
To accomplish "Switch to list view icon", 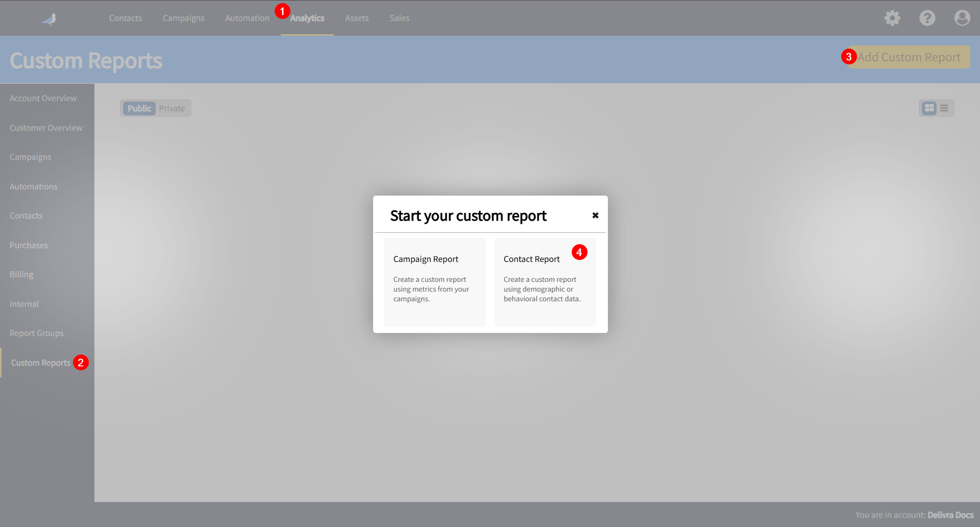I will coord(944,108).
